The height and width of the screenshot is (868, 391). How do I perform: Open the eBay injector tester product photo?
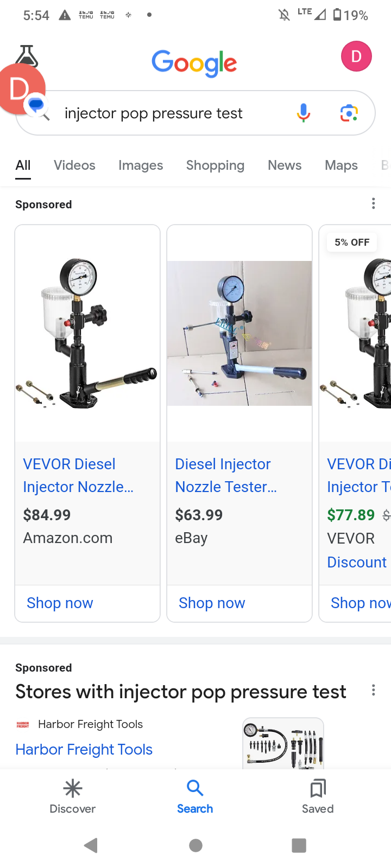[x=239, y=333]
